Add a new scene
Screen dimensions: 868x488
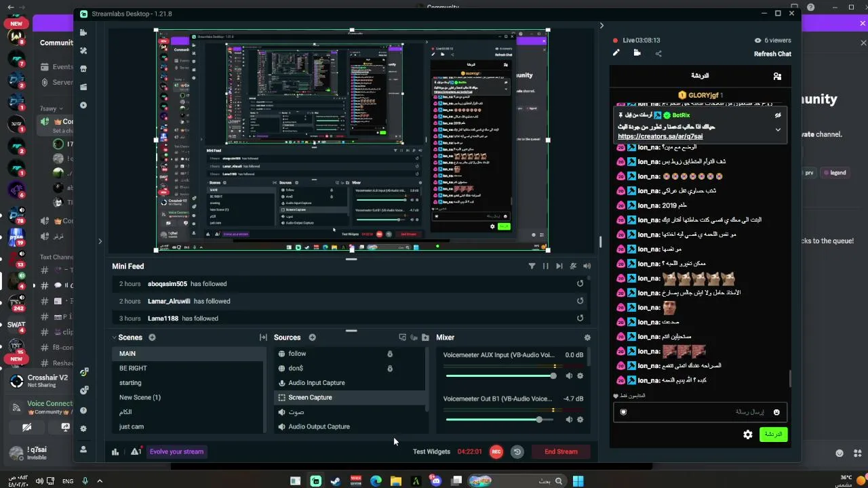tap(152, 338)
